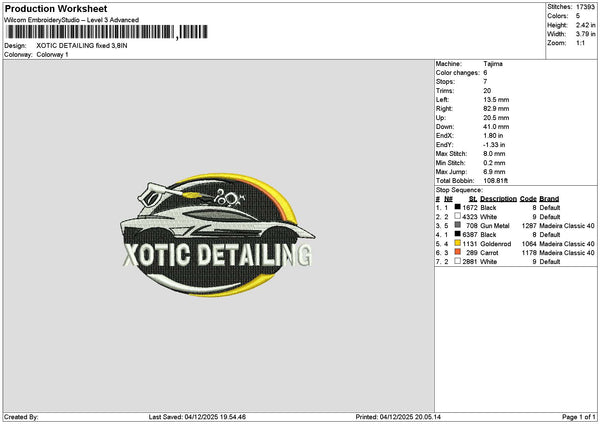The image size is (600, 424).
Task: Select the 'Goldenrod' description
Action: pyautogui.click(x=496, y=244)
